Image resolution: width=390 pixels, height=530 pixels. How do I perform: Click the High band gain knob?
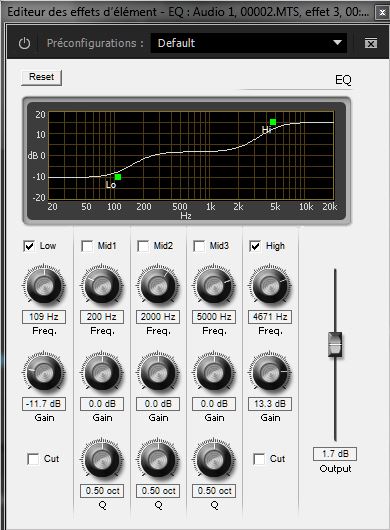[x=270, y=373]
